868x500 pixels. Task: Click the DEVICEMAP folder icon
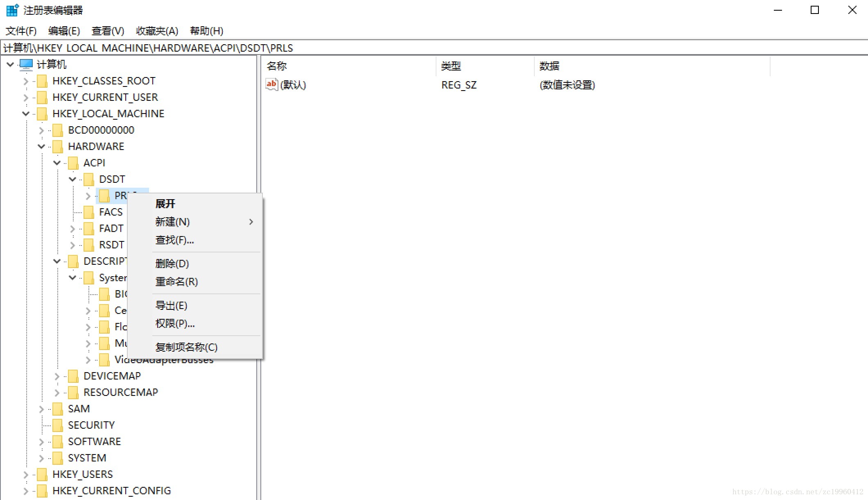point(73,376)
